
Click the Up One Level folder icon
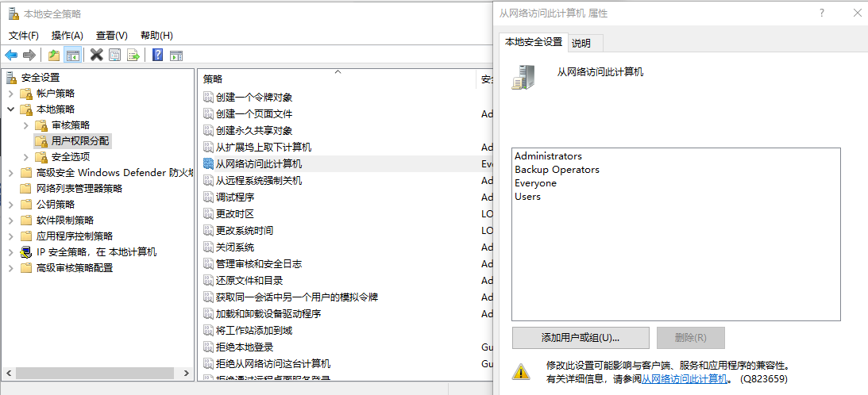pyautogui.click(x=54, y=55)
